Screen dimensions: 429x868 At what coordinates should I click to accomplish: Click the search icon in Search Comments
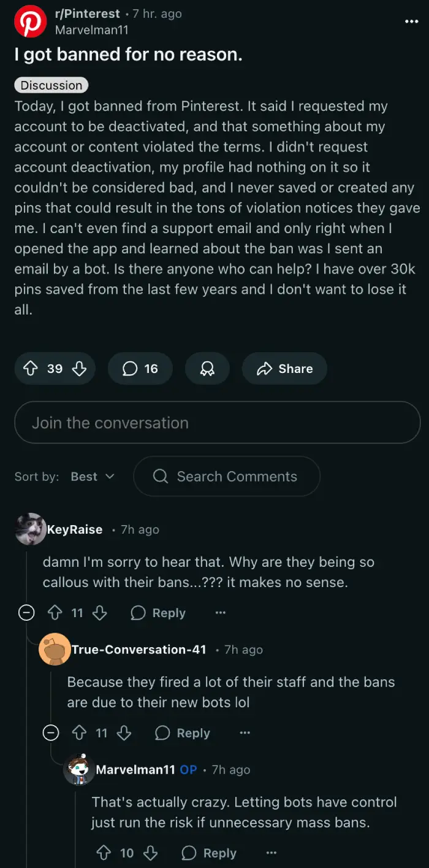point(161,477)
